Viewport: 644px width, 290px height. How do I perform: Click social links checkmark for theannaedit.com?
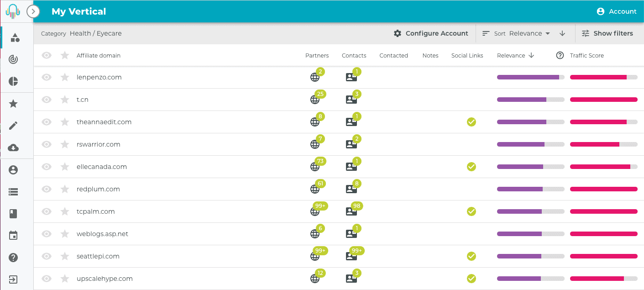pos(471,122)
